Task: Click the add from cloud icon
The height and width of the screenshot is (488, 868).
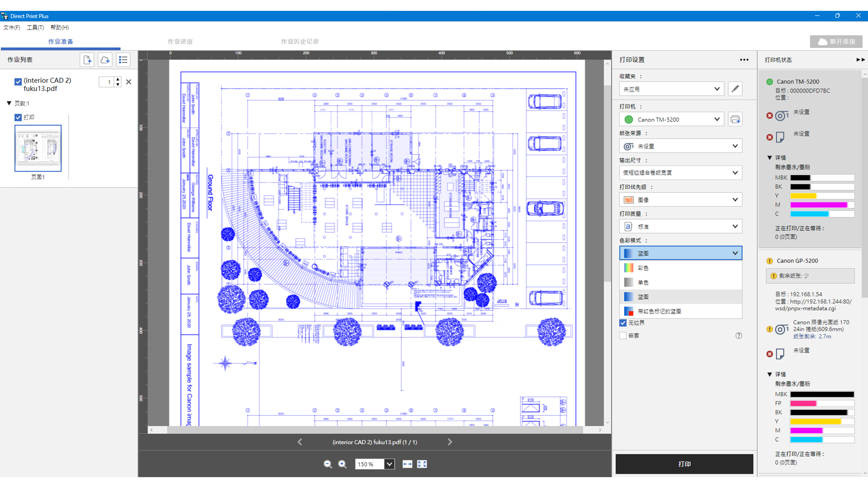Action: click(x=105, y=60)
